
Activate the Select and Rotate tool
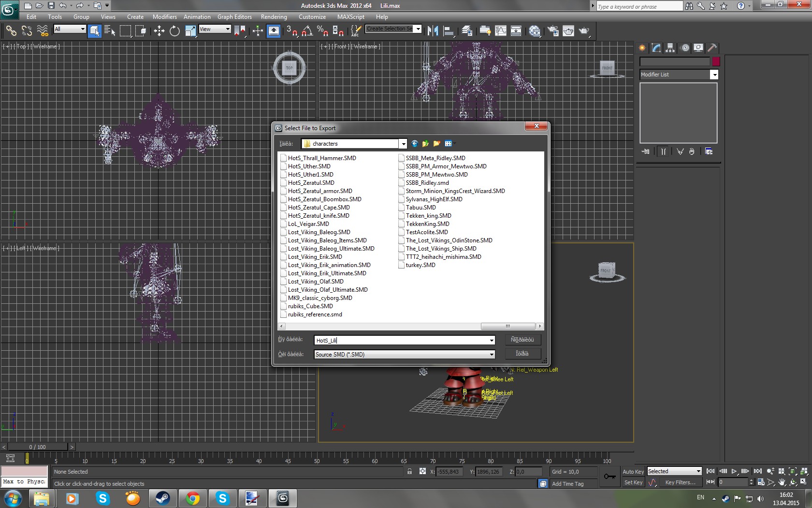point(174,31)
